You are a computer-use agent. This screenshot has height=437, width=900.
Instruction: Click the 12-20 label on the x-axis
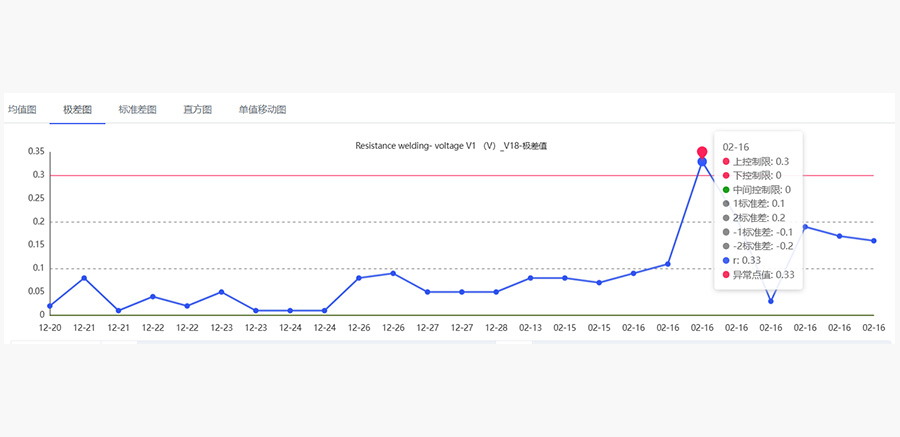(50, 327)
